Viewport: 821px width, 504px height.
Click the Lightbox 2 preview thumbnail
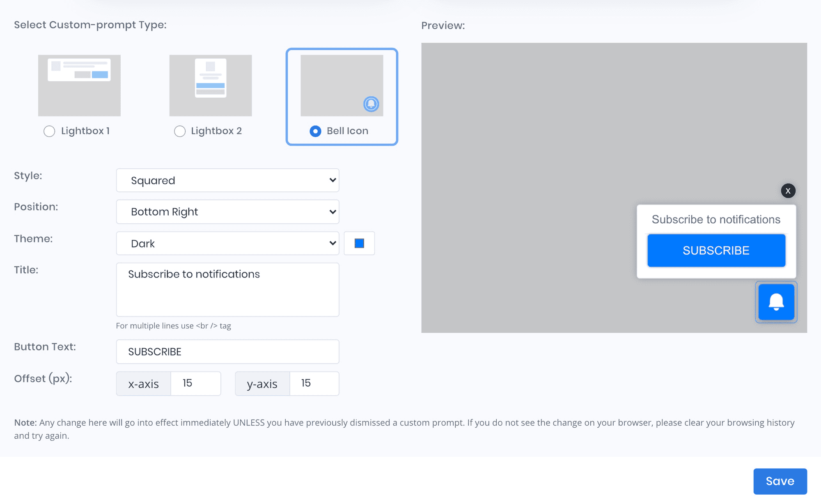(211, 85)
